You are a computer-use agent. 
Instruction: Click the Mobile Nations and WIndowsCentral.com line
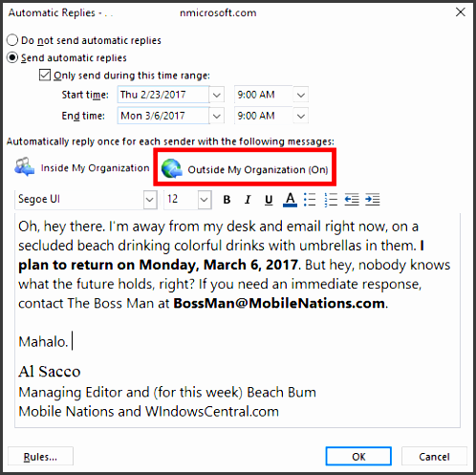tap(148, 411)
